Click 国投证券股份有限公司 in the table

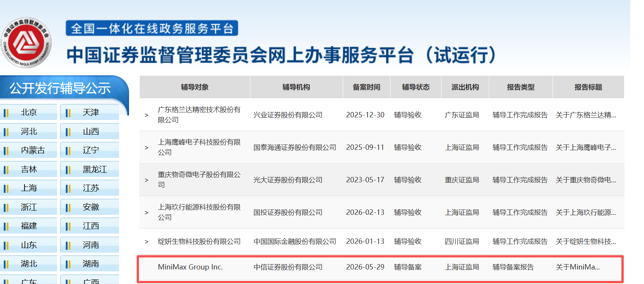click(x=288, y=213)
